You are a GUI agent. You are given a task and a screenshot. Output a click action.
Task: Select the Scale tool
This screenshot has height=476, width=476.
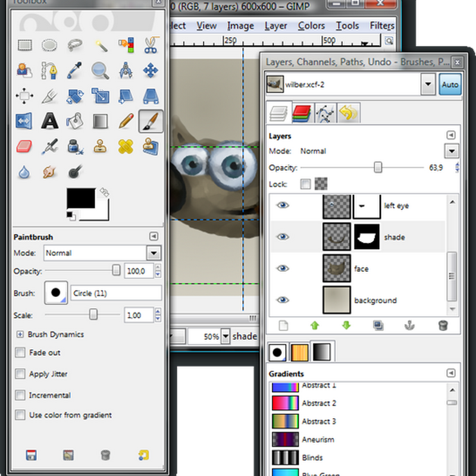(101, 96)
